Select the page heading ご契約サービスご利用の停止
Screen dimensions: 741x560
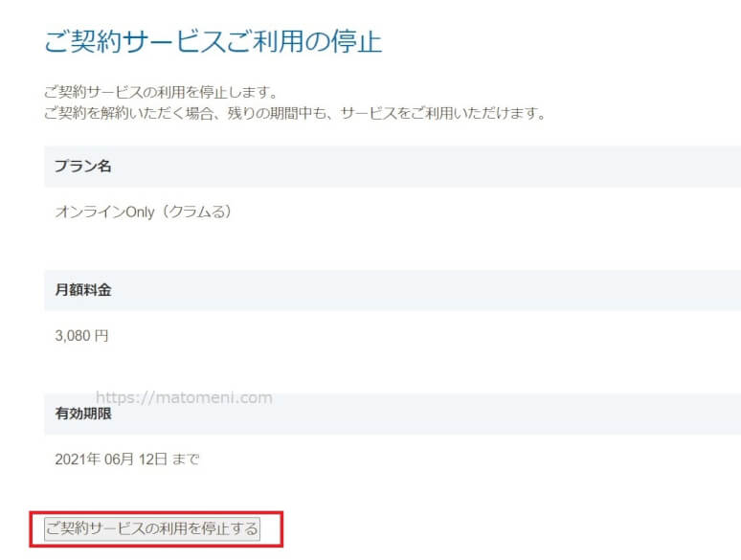point(213,41)
